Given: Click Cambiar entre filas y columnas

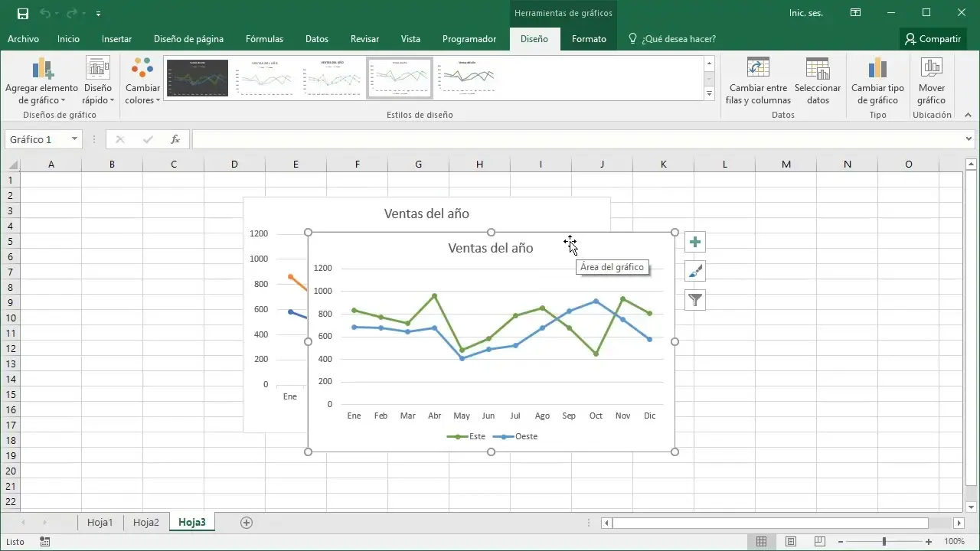Looking at the screenshot, I should tap(757, 80).
